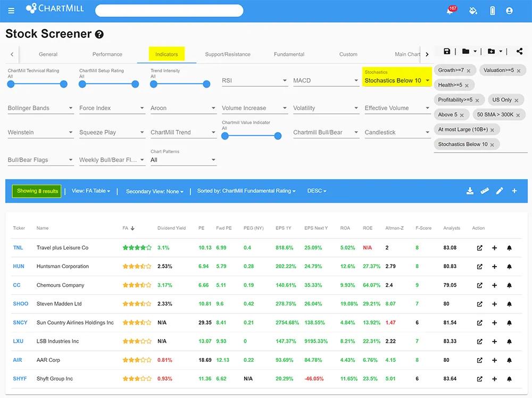This screenshot has width=532, height=398.
Task: Switch to the Custom tab
Action: [348, 54]
